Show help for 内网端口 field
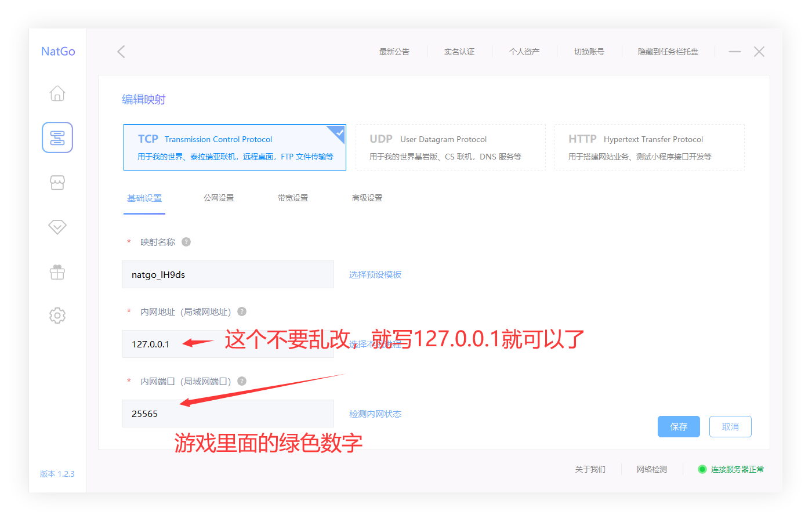 [x=242, y=381]
